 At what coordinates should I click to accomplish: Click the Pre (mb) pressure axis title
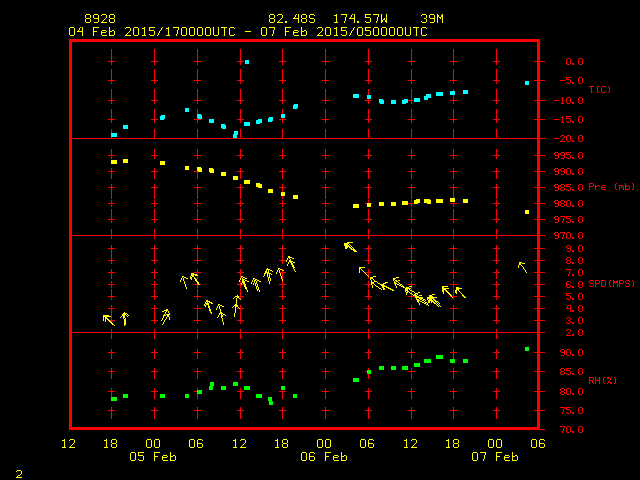tap(611, 187)
